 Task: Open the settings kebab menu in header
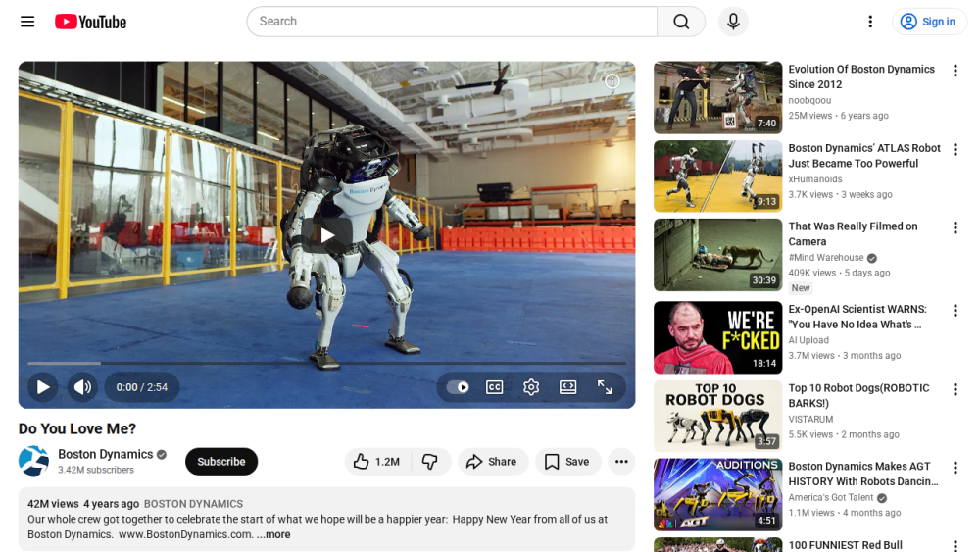(870, 22)
